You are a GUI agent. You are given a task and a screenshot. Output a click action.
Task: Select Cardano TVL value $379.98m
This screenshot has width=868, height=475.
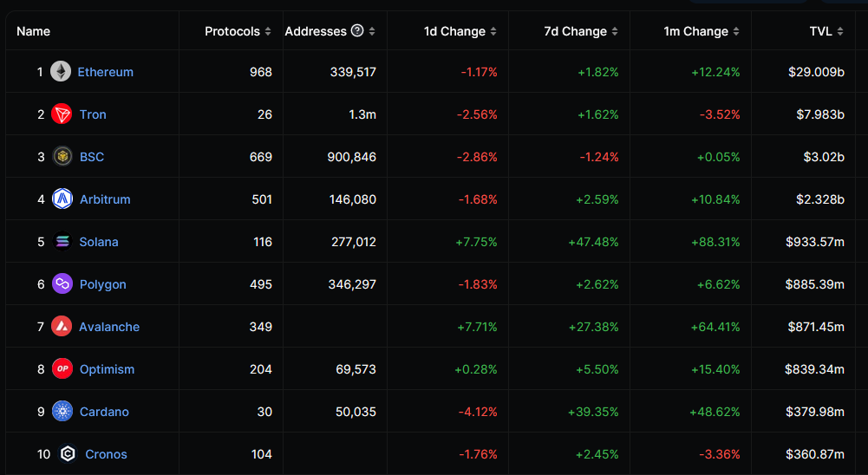[815, 412]
